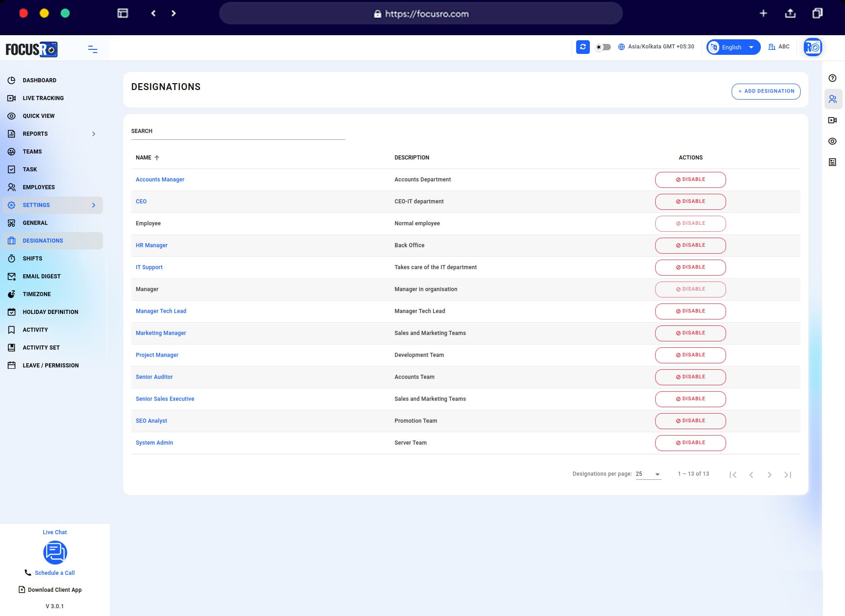Change designations per page dropdown
845x616 pixels.
click(x=647, y=474)
